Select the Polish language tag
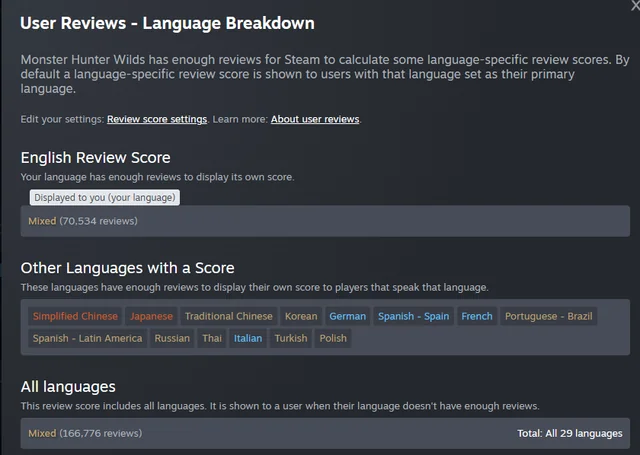This screenshot has width=640, height=455. point(333,338)
